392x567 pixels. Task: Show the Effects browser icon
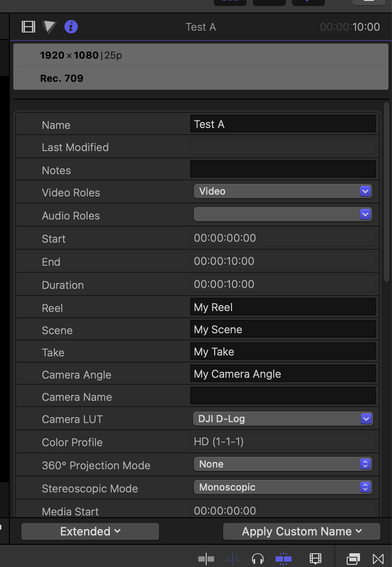(354, 559)
